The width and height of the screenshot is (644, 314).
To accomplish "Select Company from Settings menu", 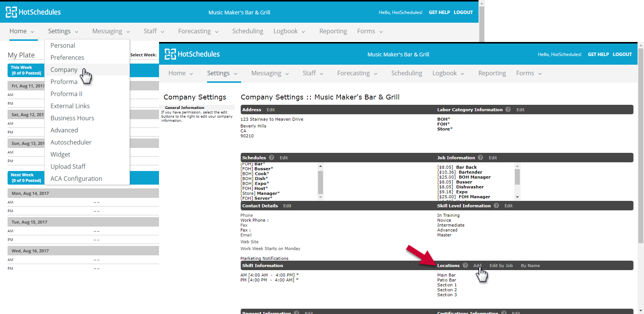I will click(x=87, y=70).
